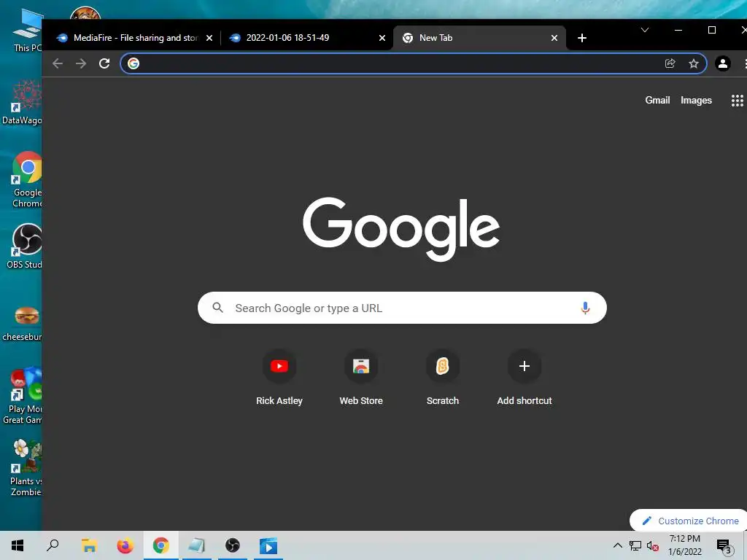Click the Search Google or type a URL box
This screenshot has width=747, height=560.
(x=402, y=308)
